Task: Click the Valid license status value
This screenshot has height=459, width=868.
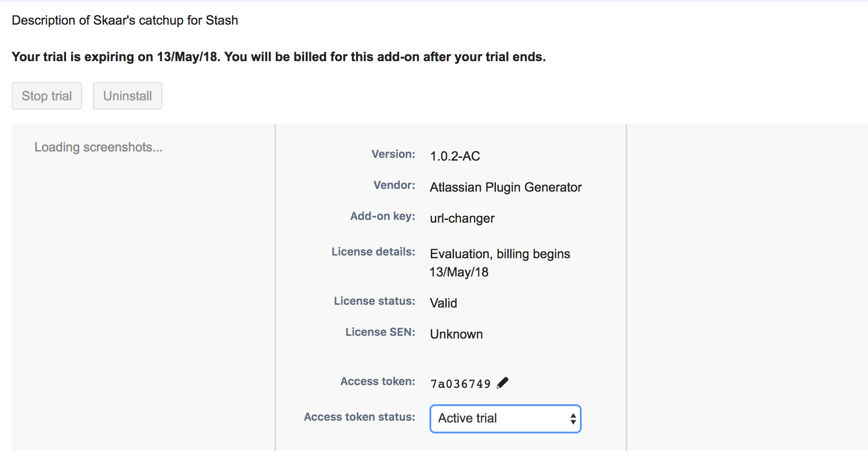Action: [x=443, y=303]
